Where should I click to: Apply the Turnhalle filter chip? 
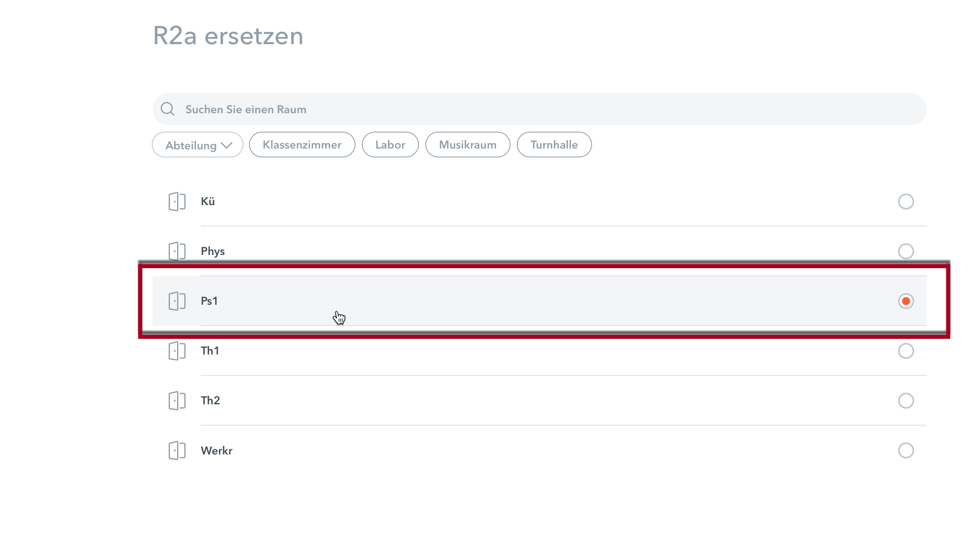click(554, 145)
